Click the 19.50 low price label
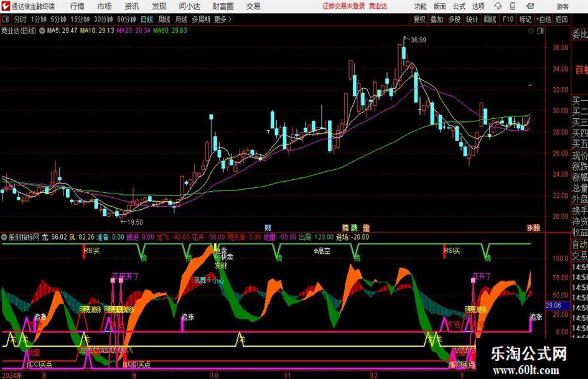Image resolution: width=588 pixels, height=379 pixels. tap(135, 222)
